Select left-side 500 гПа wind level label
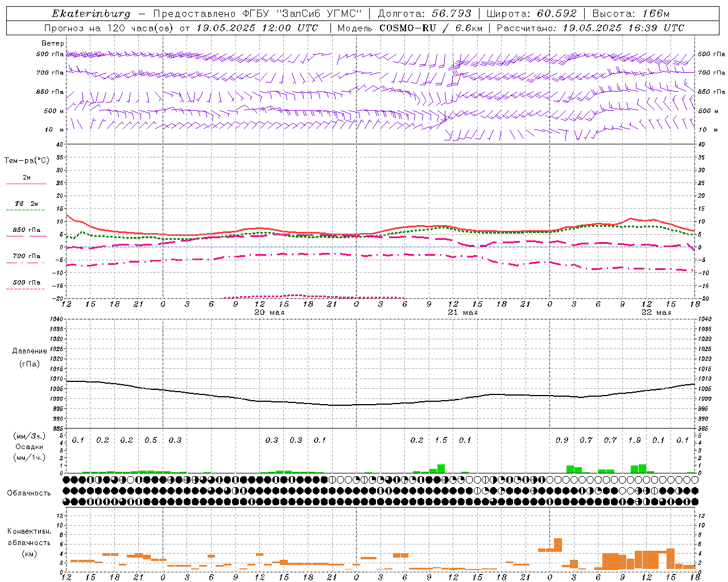Viewport: 728px width, 582px height. [49, 54]
